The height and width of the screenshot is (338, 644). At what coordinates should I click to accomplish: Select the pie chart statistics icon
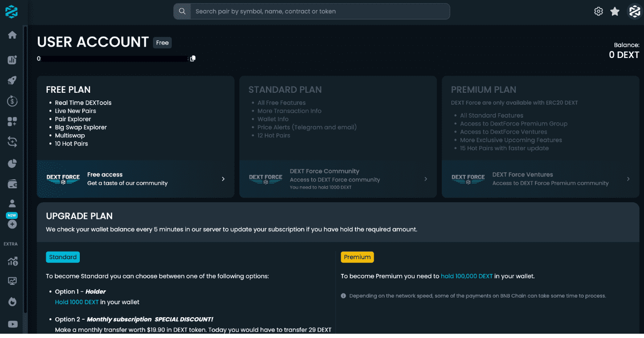pos(12,163)
